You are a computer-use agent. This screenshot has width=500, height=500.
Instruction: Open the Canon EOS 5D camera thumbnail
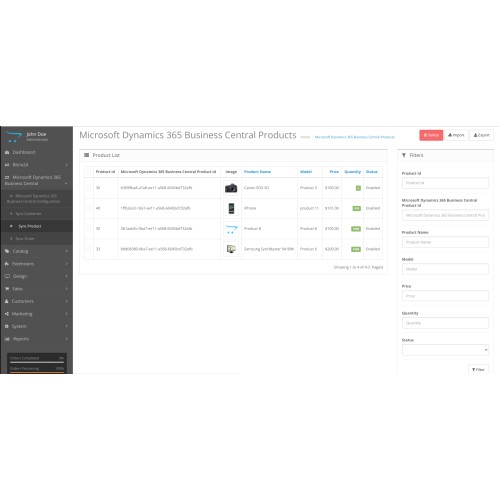(x=231, y=188)
